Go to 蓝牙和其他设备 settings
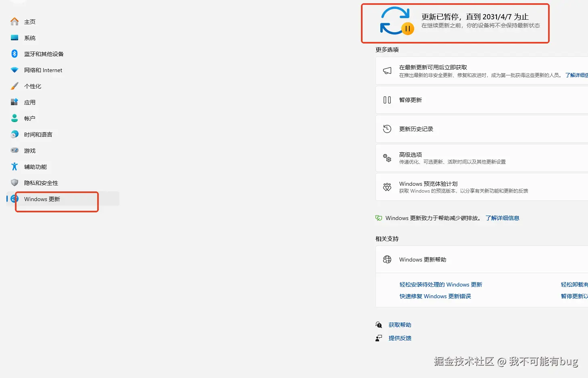 coord(44,54)
